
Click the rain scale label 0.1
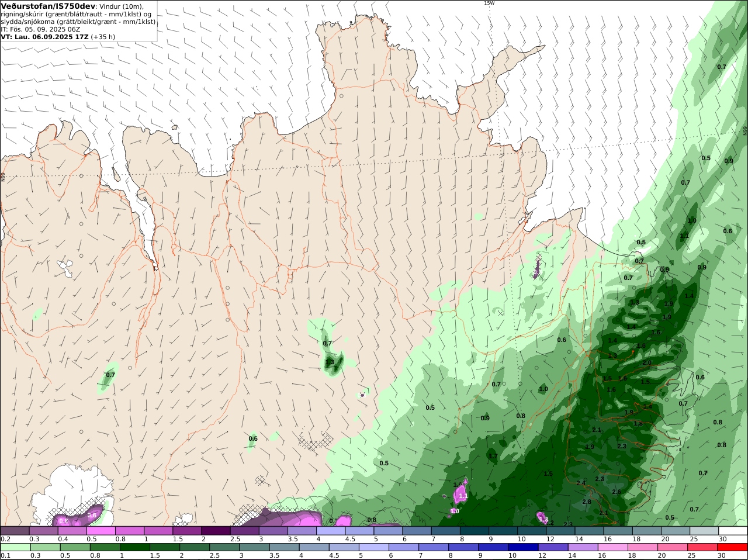click(5, 556)
